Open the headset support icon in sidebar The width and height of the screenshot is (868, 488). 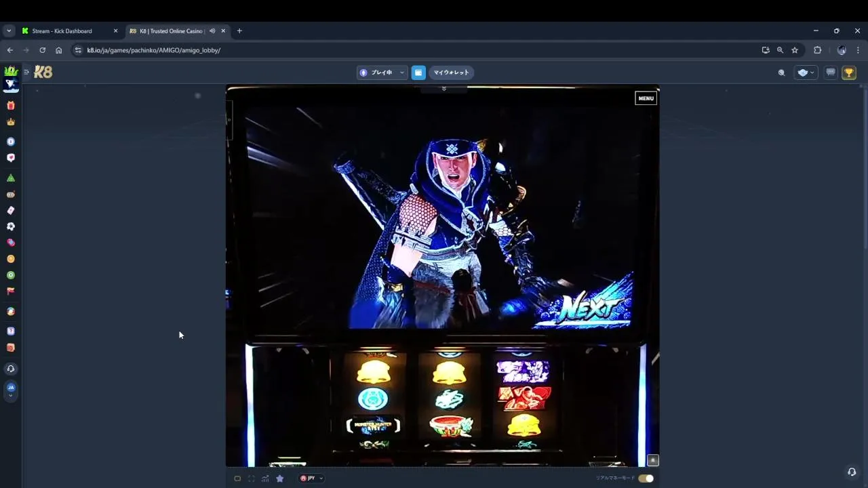point(11,369)
